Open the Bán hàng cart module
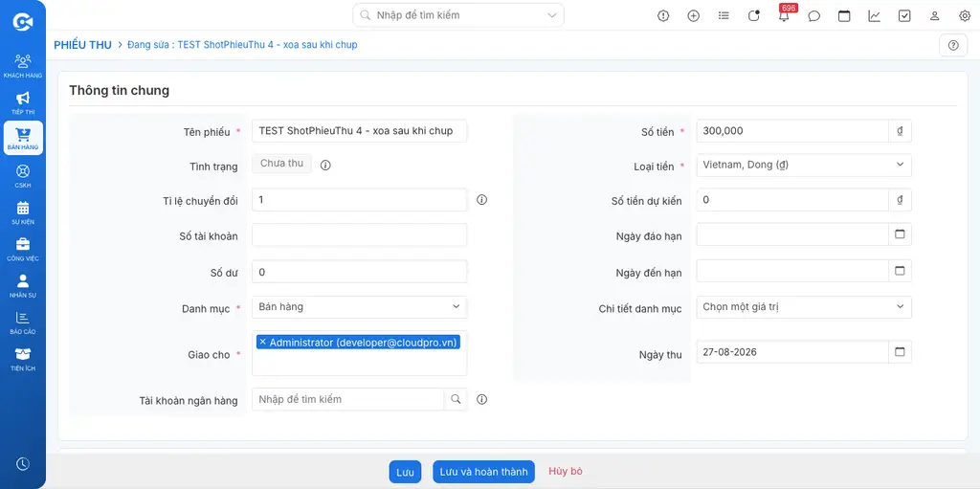The height and width of the screenshot is (489, 980). point(23,139)
